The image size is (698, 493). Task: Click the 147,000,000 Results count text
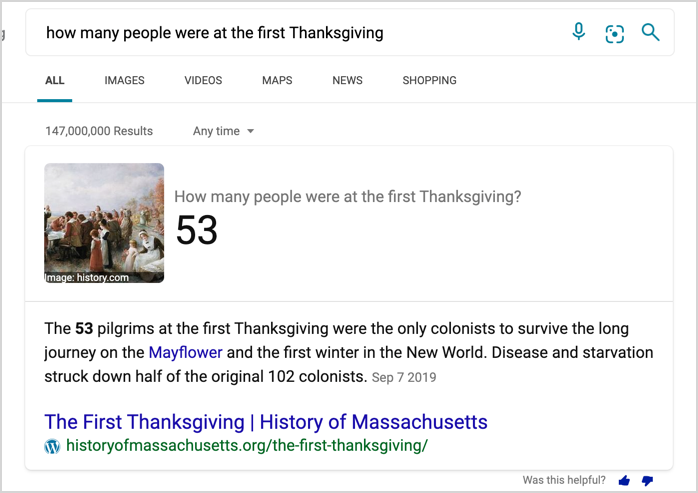coord(99,131)
